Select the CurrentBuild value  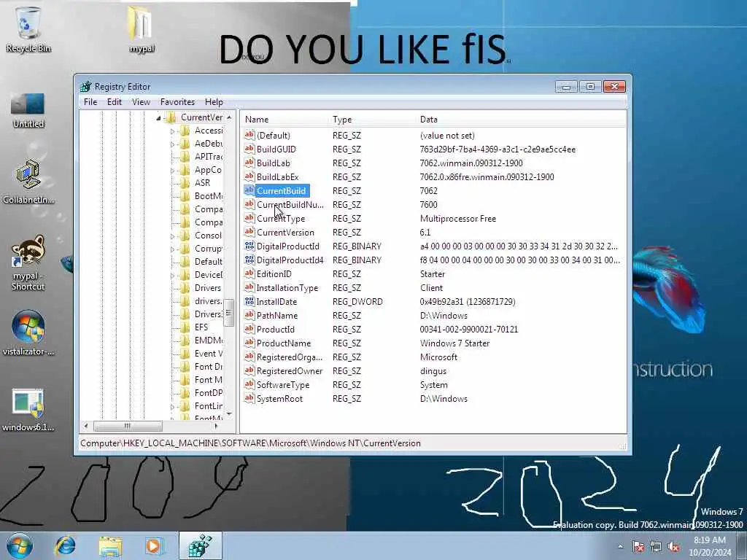[281, 190]
